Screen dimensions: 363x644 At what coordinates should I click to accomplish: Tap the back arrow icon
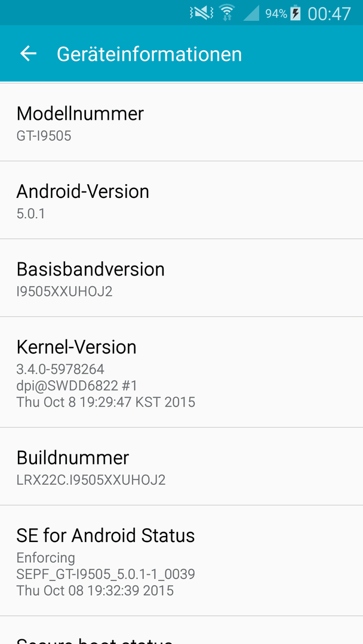(x=29, y=54)
